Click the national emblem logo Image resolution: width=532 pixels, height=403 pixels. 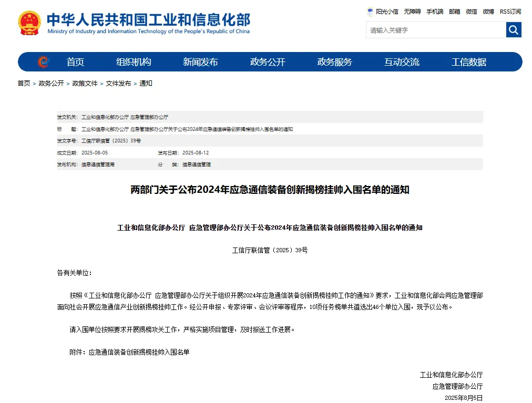click(x=29, y=23)
